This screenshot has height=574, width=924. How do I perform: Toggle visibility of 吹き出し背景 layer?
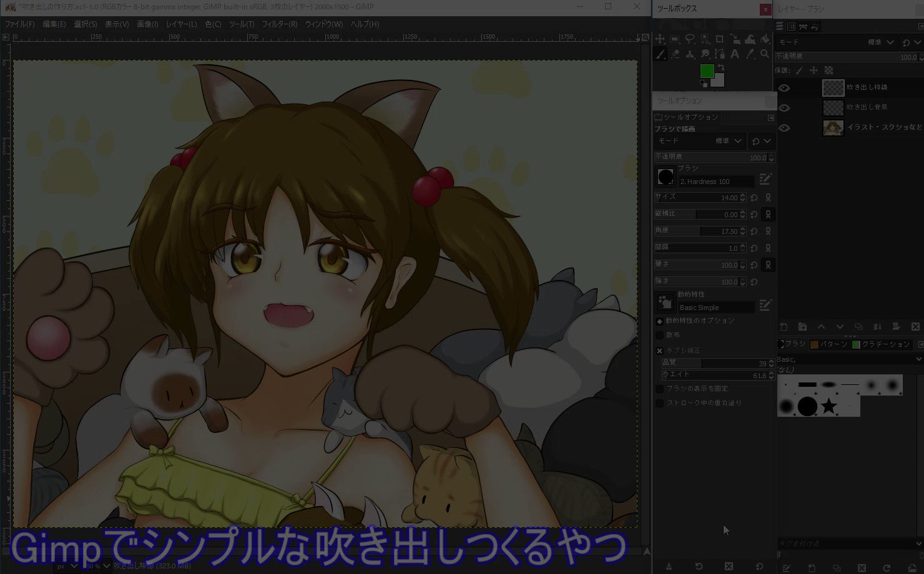tap(784, 108)
